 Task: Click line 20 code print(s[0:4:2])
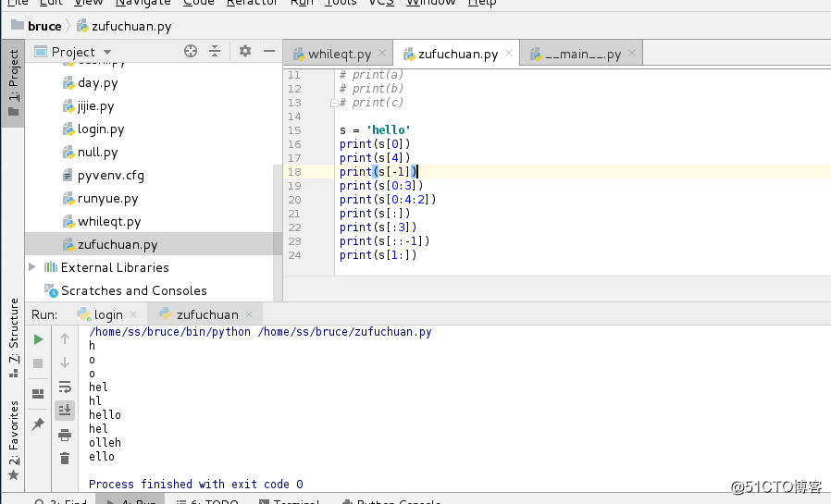coord(388,200)
